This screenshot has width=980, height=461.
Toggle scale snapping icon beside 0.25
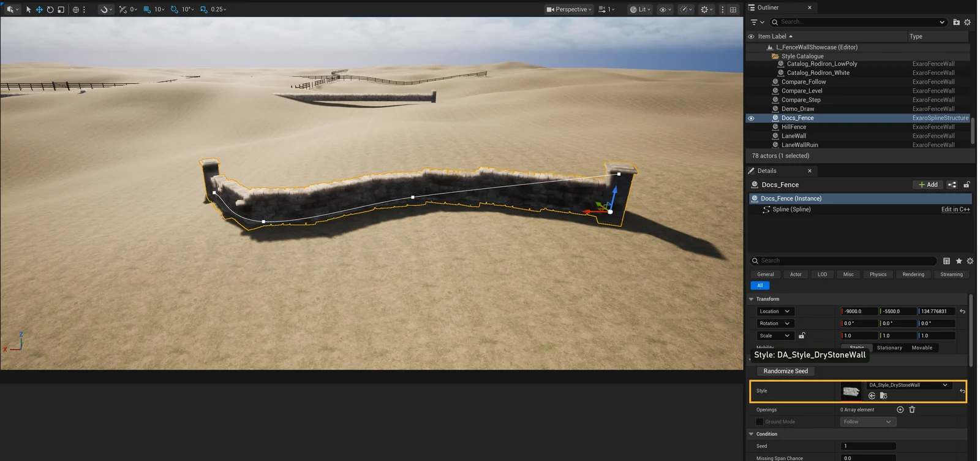coord(203,9)
